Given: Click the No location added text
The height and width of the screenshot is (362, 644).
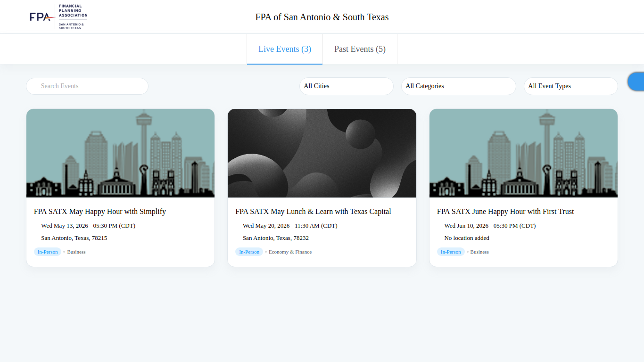Looking at the screenshot, I should point(467,238).
